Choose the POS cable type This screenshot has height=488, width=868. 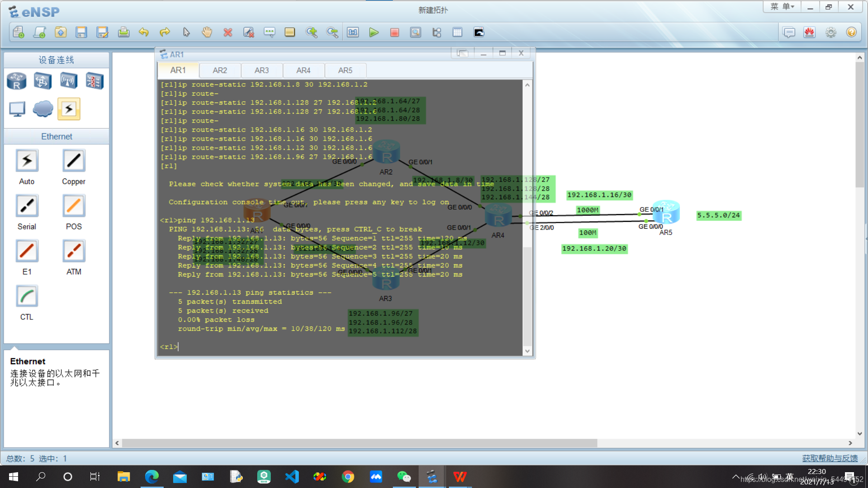click(74, 206)
